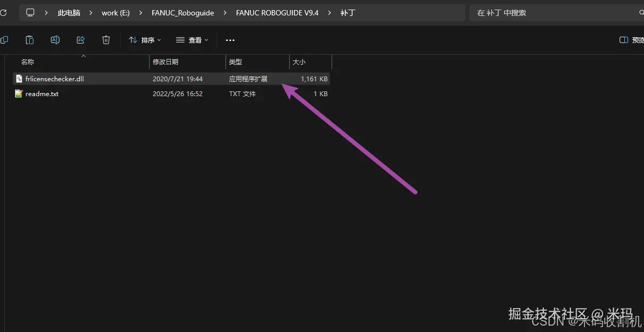Expand chevron after work (E:) in breadcrumb

point(141,13)
